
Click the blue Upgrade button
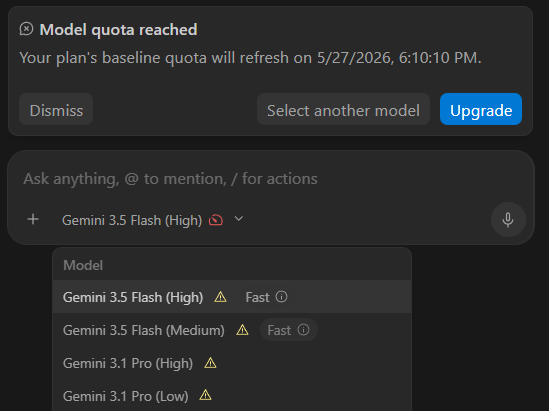tap(481, 110)
